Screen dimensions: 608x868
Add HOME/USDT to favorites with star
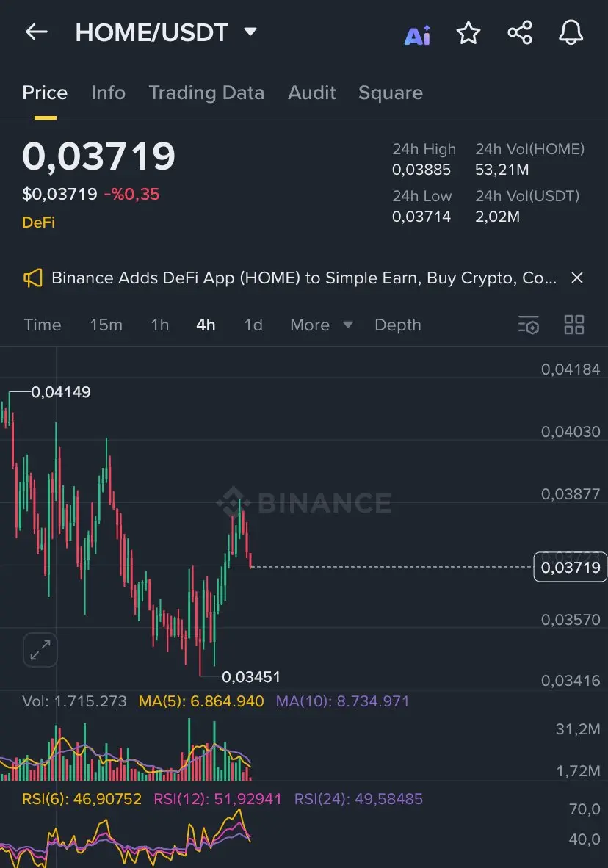point(468,32)
